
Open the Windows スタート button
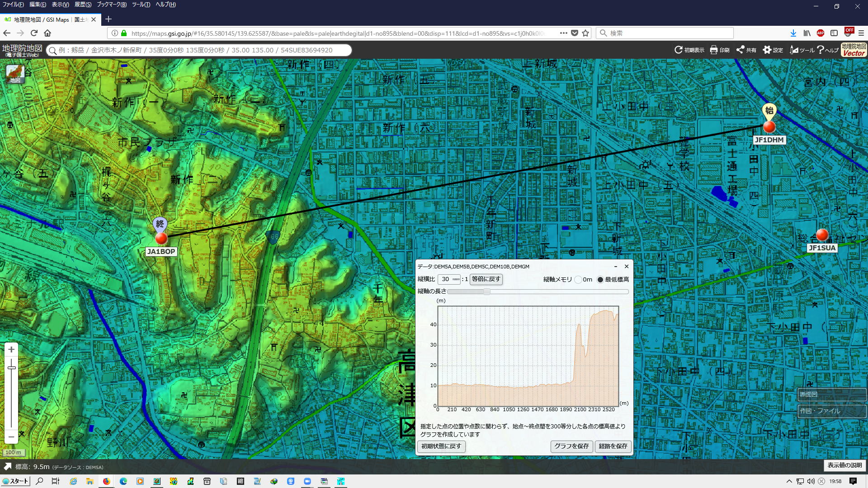(15, 481)
